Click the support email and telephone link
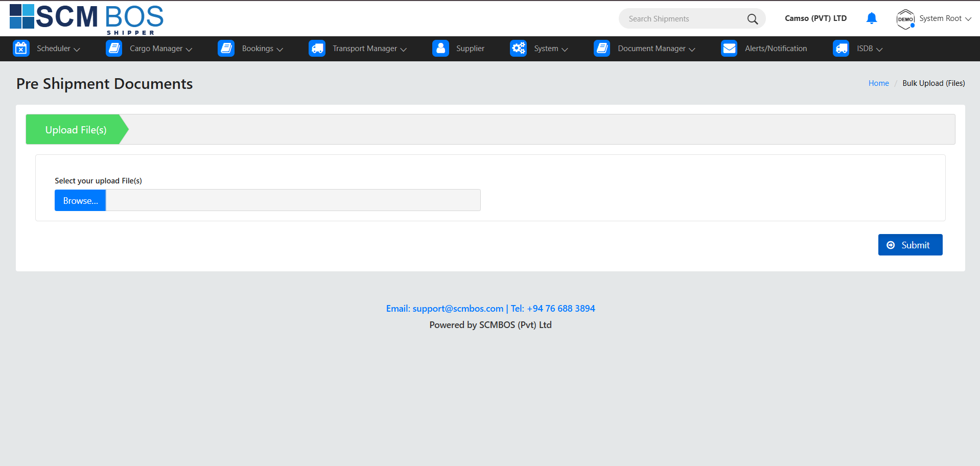This screenshot has height=466, width=980. 491,309
